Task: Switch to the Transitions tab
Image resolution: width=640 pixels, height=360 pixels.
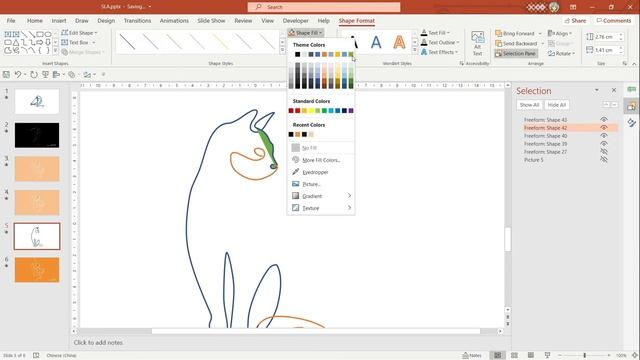Action: tap(137, 20)
